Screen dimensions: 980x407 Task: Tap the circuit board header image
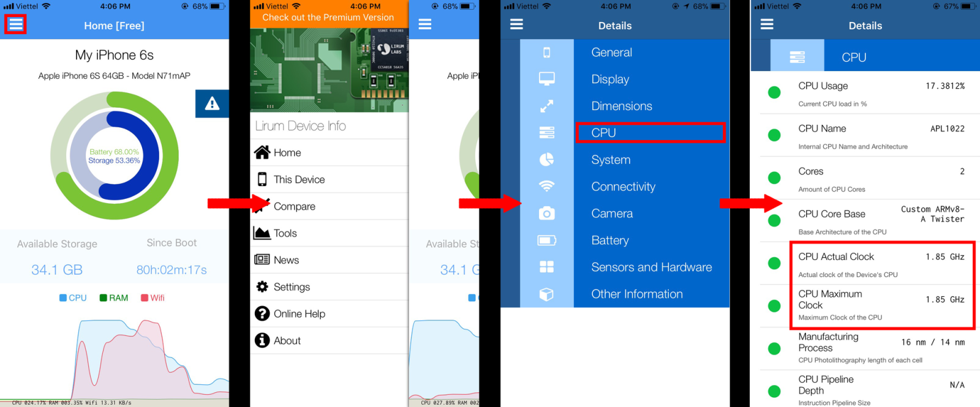pyautogui.click(x=329, y=70)
